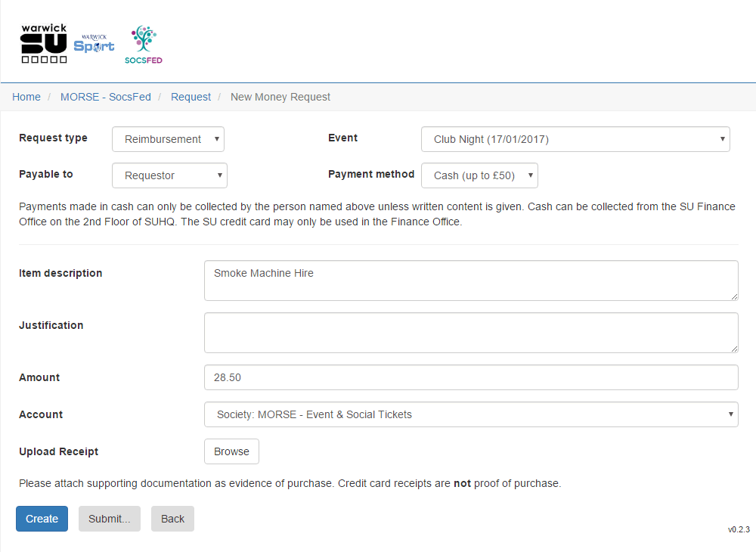Select the Amount input field
The image size is (756, 552).
click(471, 377)
